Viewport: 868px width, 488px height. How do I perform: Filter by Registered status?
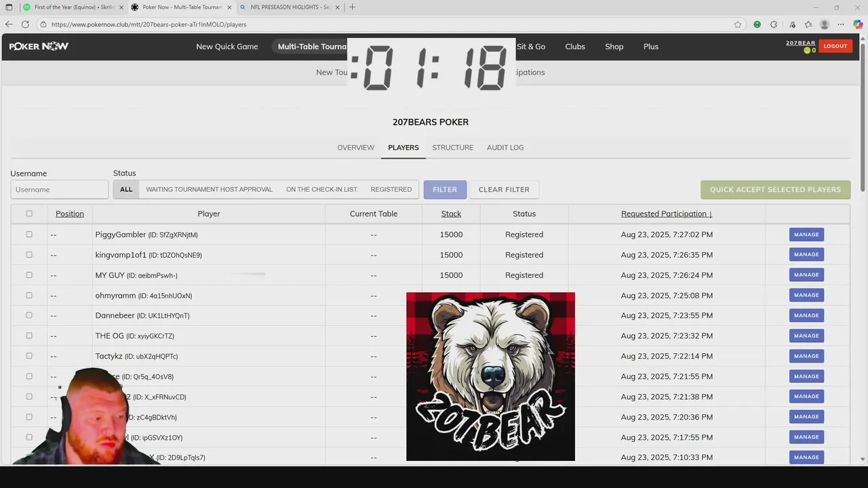tap(391, 190)
